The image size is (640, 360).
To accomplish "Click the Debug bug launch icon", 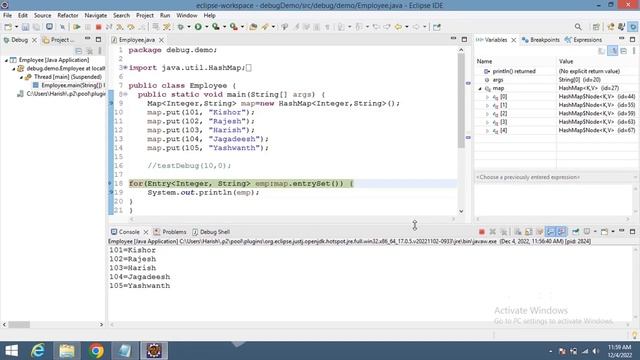I will (x=180, y=27).
